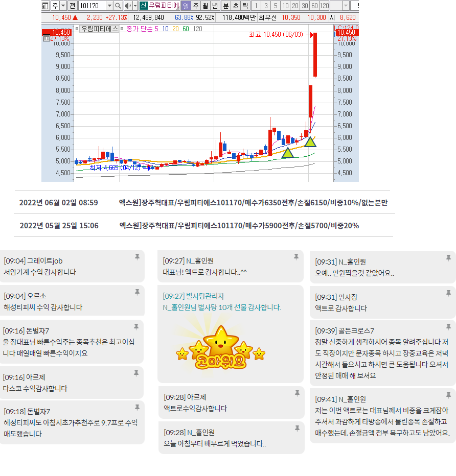
Task: Click the stock name field 우림피티에
Action: coord(164,6)
